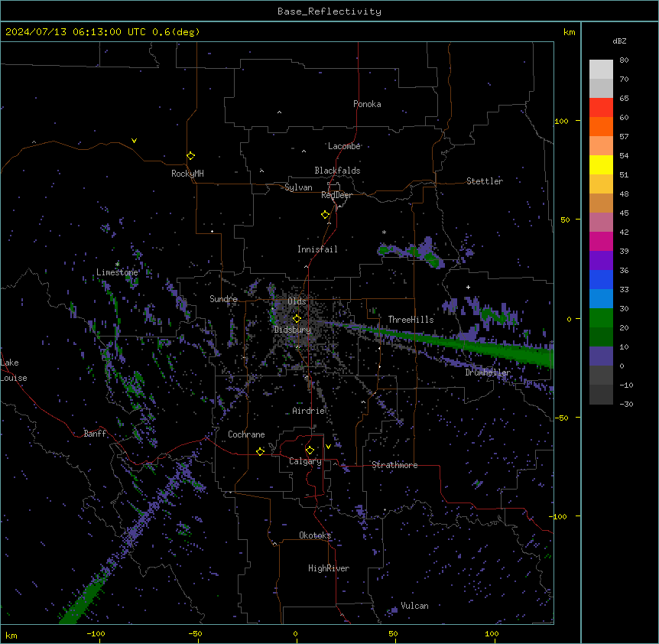Select the yellow diamond marker below Cochrane
Screen dimensions: 659x644
pos(260,451)
